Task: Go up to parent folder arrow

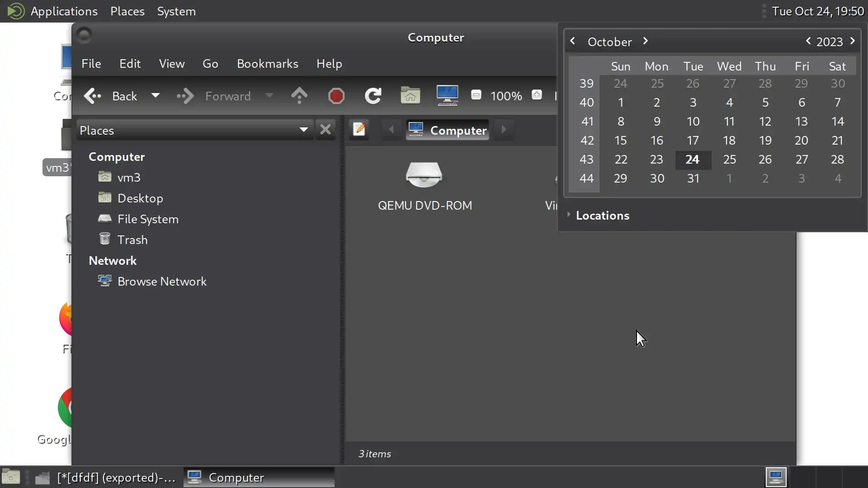Action: (x=299, y=96)
